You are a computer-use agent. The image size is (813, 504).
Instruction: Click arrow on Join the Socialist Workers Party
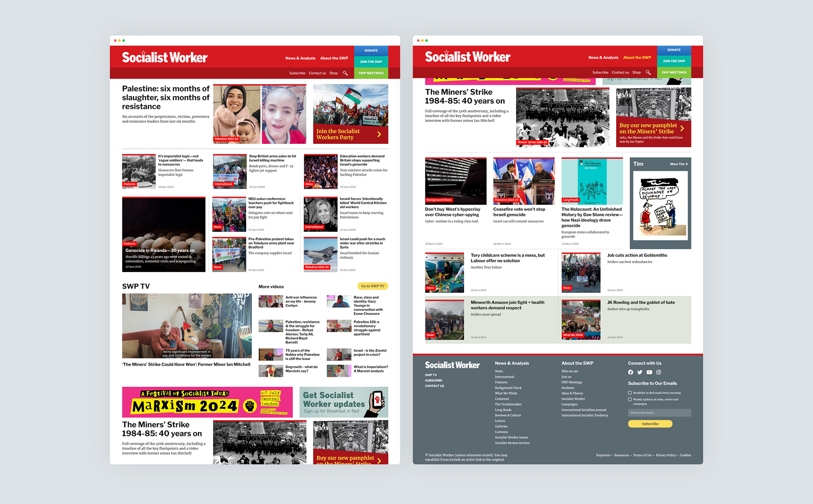click(x=379, y=134)
